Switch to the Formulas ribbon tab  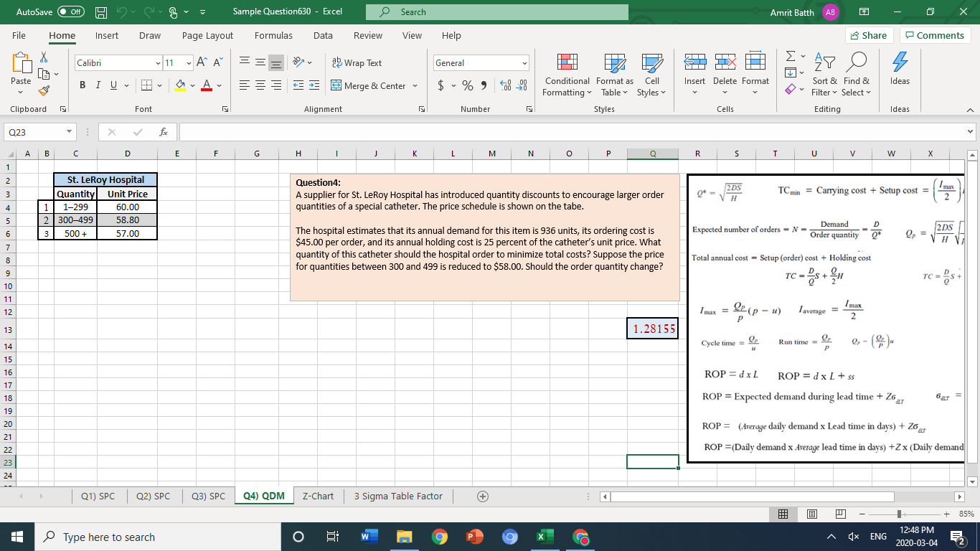pyautogui.click(x=273, y=35)
